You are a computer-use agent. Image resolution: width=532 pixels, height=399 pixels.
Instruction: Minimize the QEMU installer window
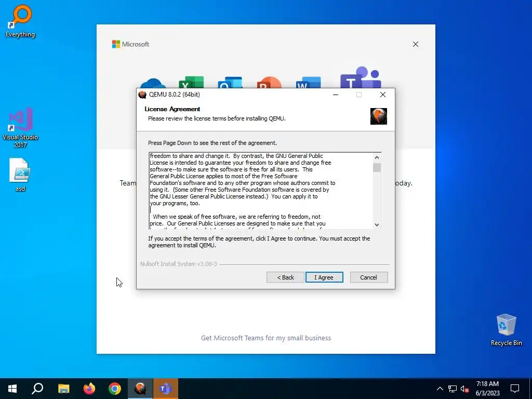click(336, 95)
